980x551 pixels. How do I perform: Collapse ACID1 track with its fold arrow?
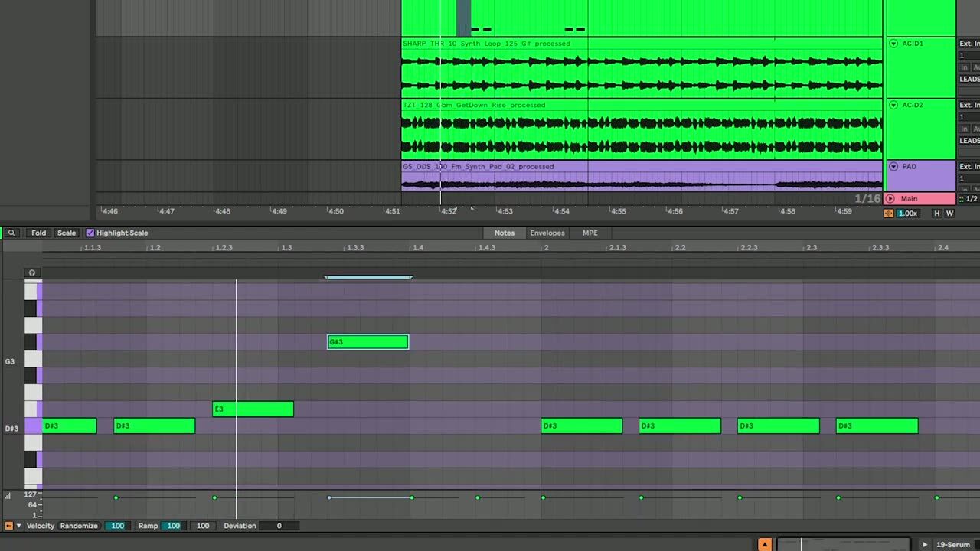point(893,44)
